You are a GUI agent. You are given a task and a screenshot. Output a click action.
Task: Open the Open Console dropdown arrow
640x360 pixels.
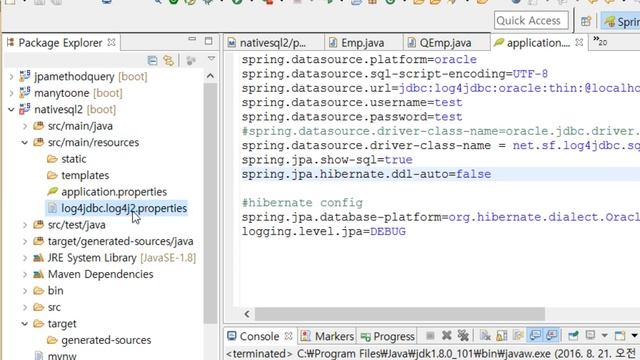(634, 336)
